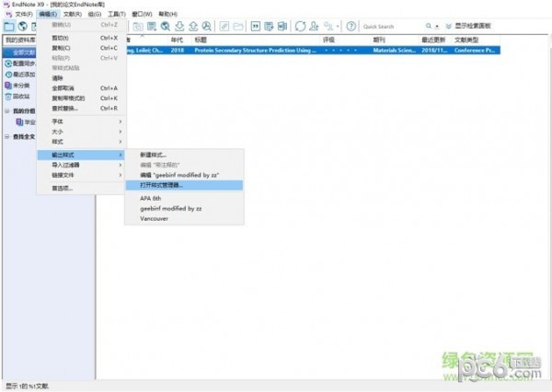Click Import download-arrow toolbar icon
552x392 pixels.
coord(179,27)
